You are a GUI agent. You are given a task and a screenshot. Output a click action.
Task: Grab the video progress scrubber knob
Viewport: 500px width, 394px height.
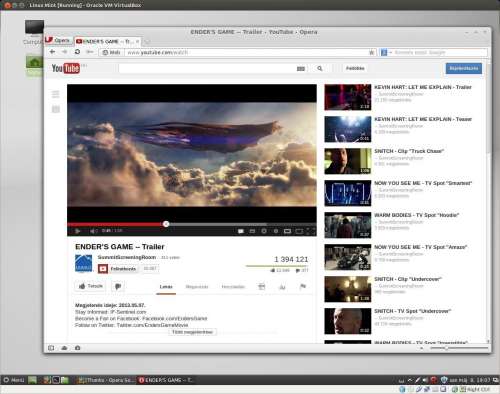(x=166, y=224)
